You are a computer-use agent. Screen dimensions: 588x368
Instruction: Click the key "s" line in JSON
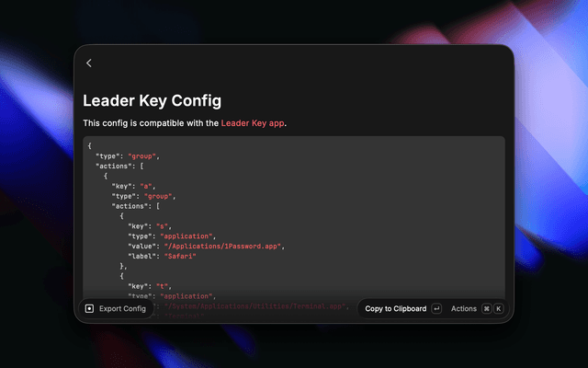(150, 226)
